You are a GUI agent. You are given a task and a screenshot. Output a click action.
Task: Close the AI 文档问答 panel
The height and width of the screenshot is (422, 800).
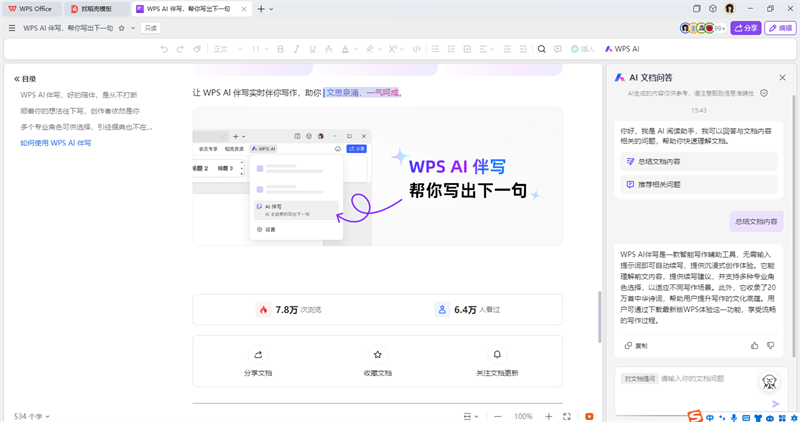(x=782, y=78)
